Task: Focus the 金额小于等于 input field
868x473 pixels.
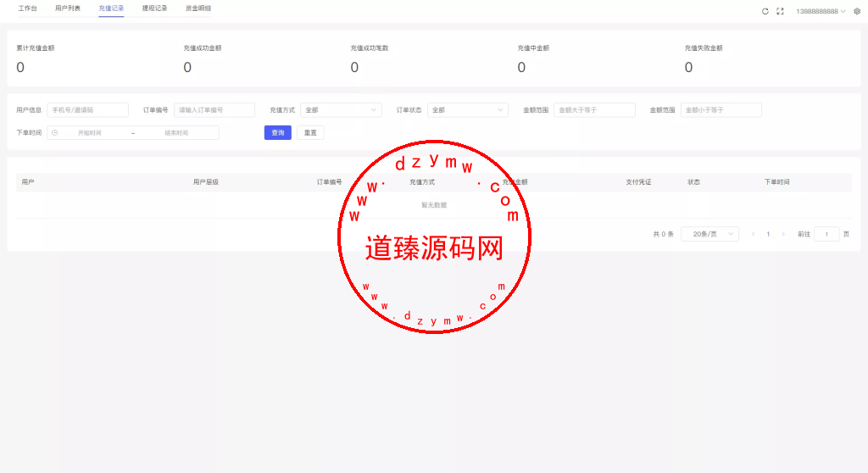Action: [x=721, y=110]
